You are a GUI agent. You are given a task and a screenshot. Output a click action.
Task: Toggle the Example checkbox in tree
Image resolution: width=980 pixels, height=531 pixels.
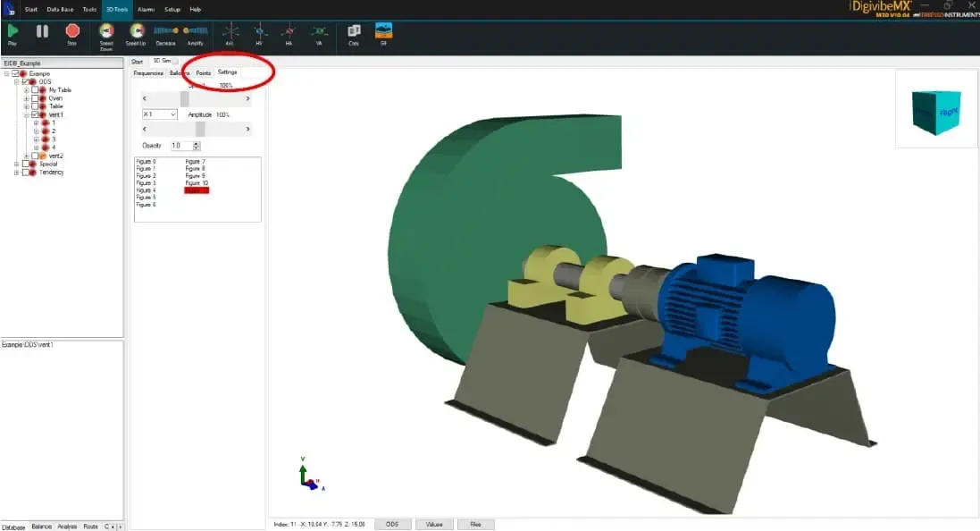coord(15,74)
